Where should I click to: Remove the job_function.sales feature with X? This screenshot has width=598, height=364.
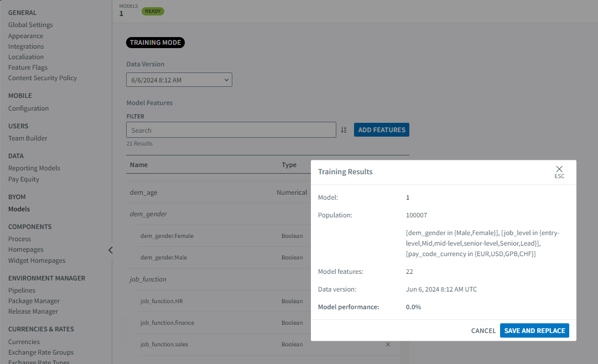[x=388, y=344]
